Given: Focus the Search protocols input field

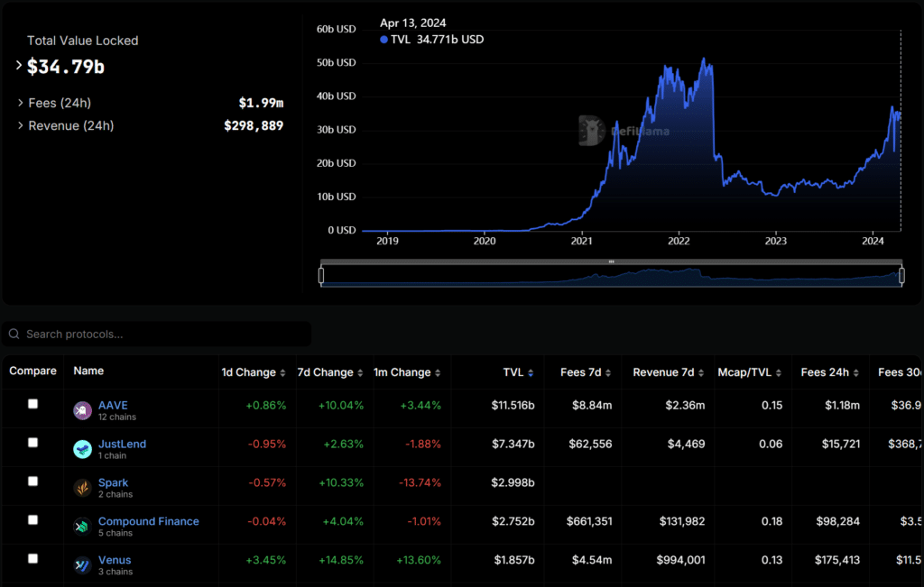Looking at the screenshot, I should pos(157,334).
